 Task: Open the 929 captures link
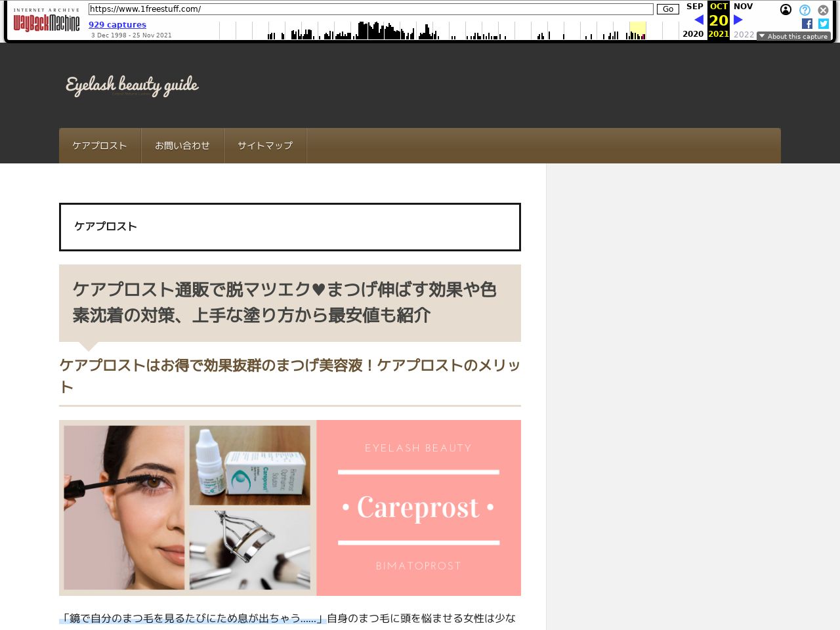coord(117,24)
